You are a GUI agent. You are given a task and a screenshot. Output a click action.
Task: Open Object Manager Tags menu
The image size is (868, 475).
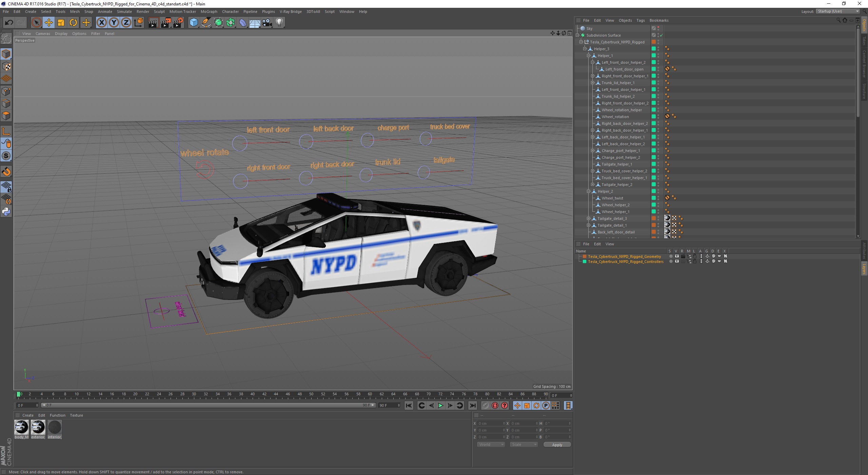[640, 20]
